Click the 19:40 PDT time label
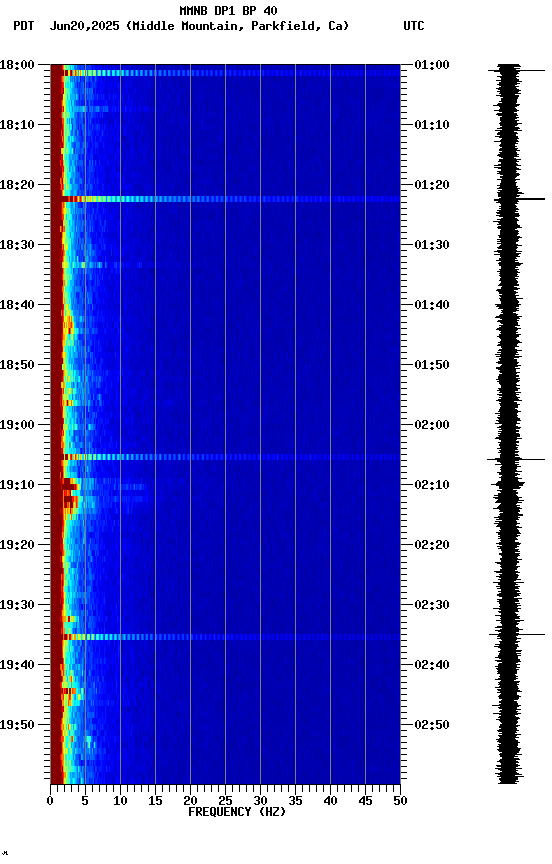552x864 pixels. (17, 665)
